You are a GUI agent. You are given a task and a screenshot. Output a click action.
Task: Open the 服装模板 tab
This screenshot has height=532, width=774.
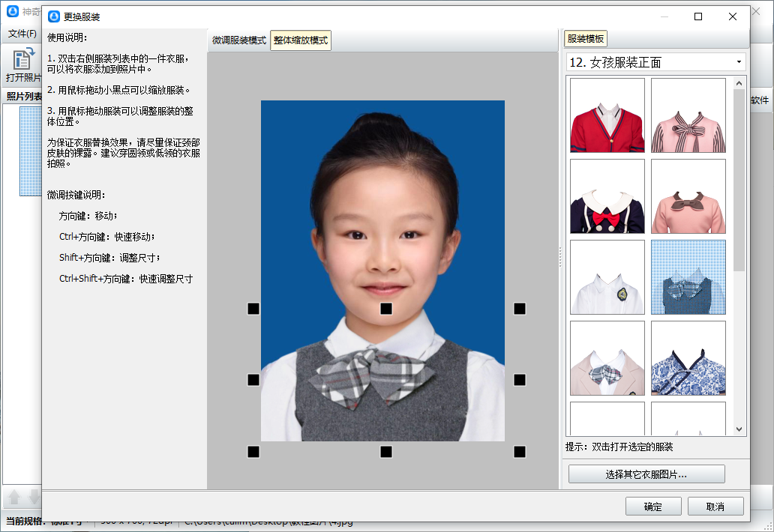(586, 40)
